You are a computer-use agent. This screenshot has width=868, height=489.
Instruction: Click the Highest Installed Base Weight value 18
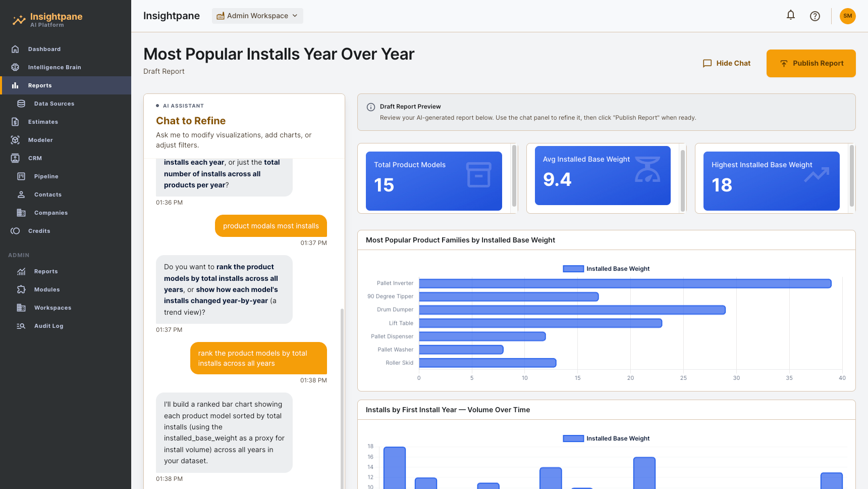point(722,185)
